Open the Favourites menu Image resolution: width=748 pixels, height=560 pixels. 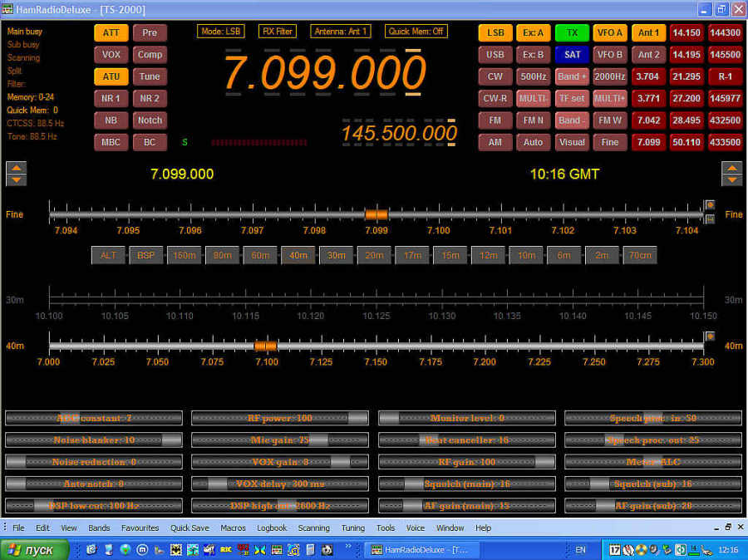[140, 528]
